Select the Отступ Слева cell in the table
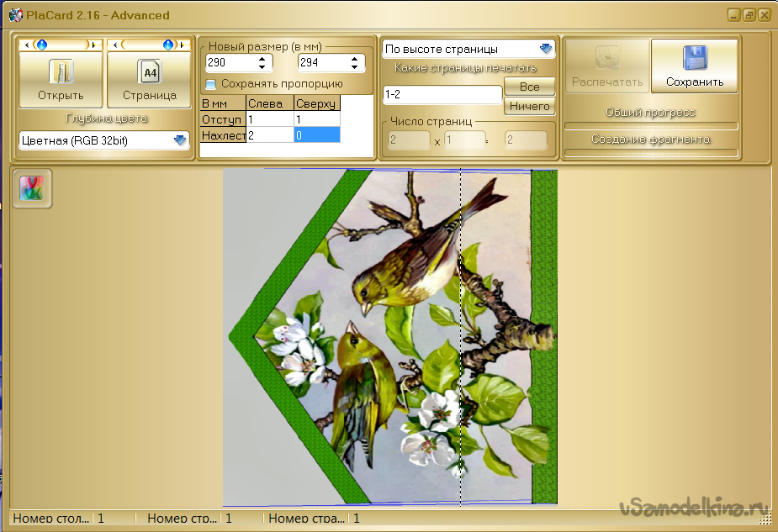Screen dimensions: 778x532 (270, 120)
